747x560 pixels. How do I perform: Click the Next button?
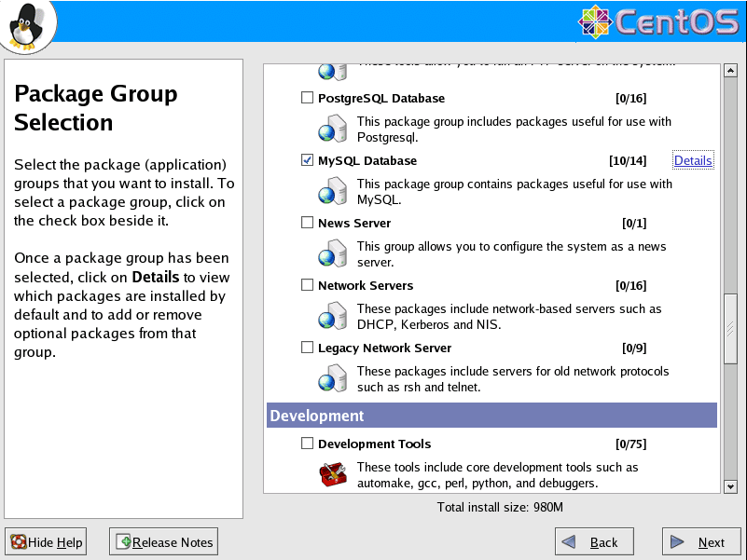(701, 542)
